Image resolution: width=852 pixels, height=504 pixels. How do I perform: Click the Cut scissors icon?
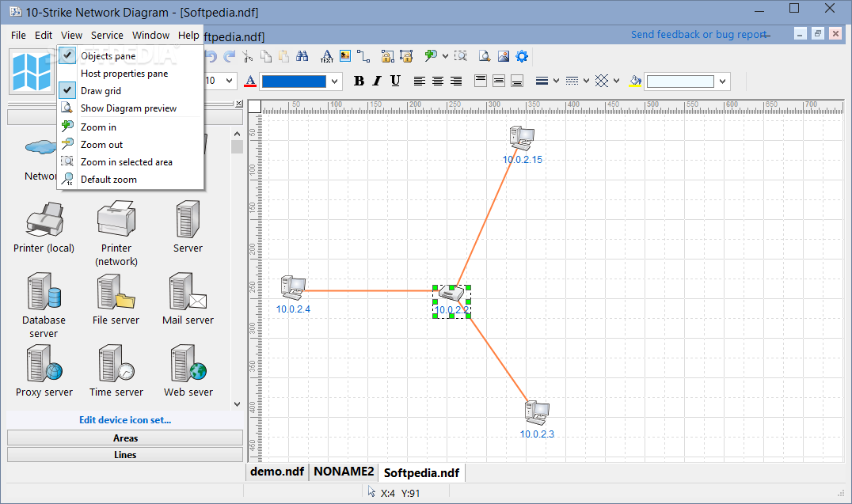[248, 56]
